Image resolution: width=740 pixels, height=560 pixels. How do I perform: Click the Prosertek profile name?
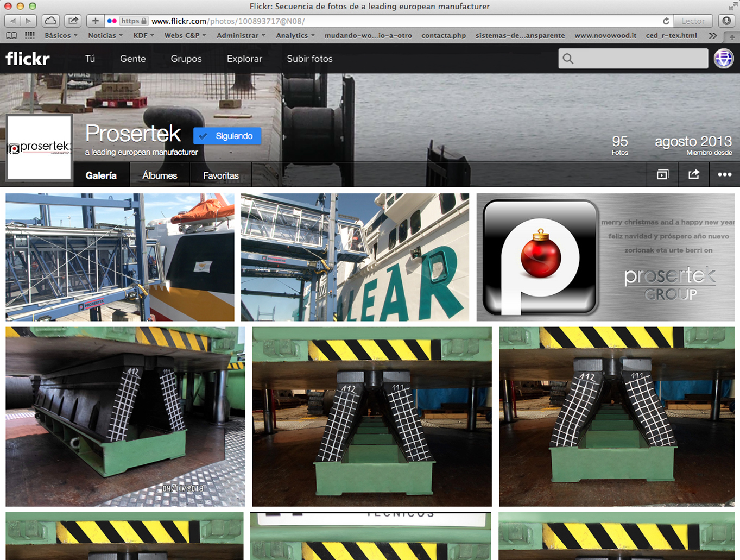click(x=133, y=133)
